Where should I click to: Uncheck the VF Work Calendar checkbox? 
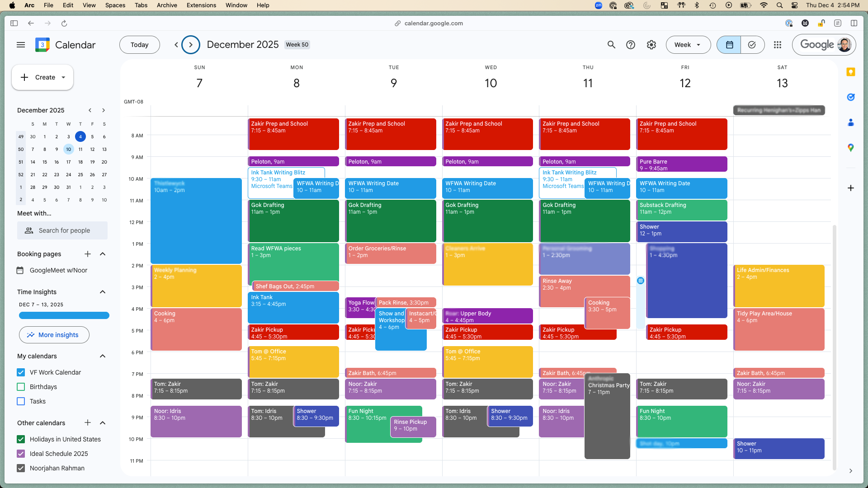click(x=21, y=372)
